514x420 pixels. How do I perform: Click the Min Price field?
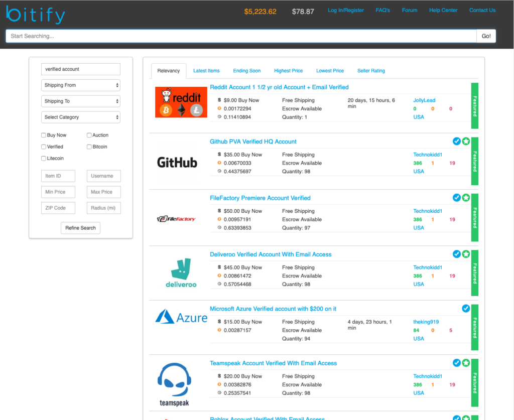coord(58,192)
